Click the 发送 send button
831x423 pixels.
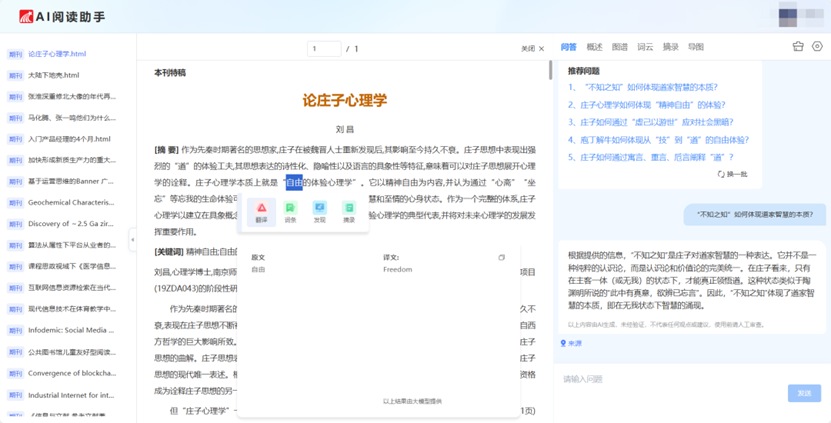pyautogui.click(x=805, y=393)
